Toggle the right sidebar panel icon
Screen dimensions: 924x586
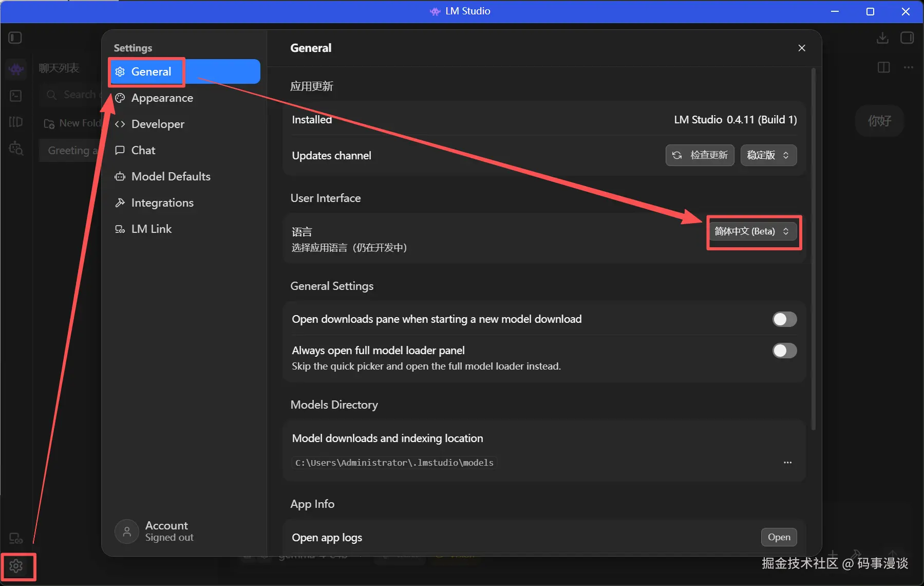(907, 38)
